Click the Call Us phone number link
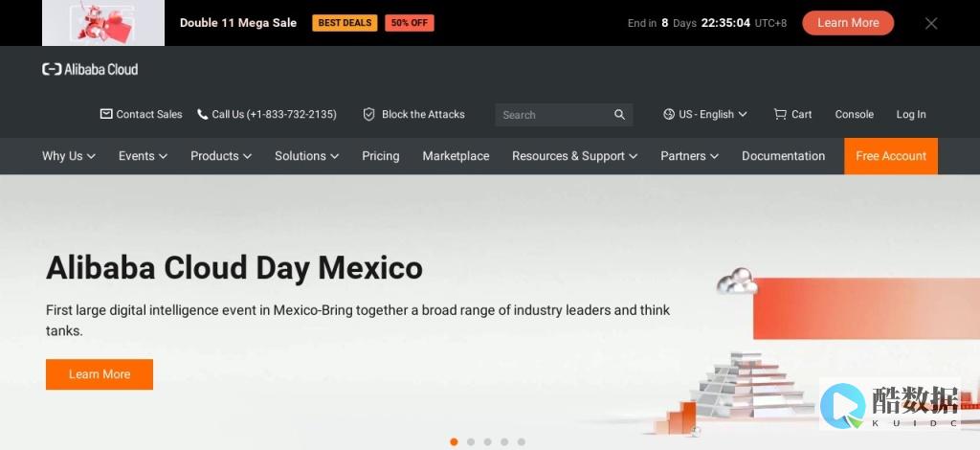Screen dimensions: 980x450 (267, 114)
